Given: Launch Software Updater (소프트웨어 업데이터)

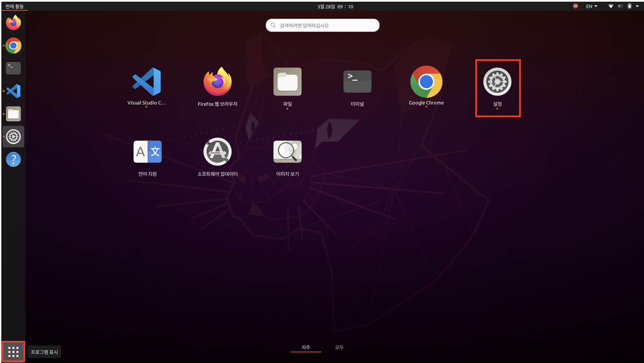Looking at the screenshot, I should click(217, 152).
